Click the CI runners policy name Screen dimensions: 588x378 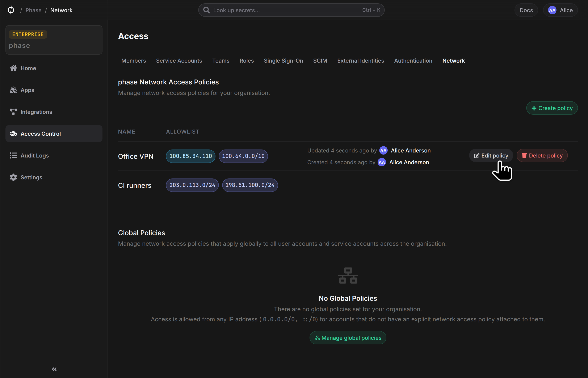(x=134, y=185)
